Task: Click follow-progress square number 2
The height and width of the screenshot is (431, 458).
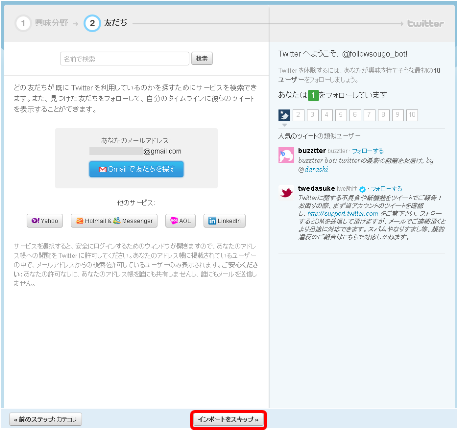Action: point(298,115)
